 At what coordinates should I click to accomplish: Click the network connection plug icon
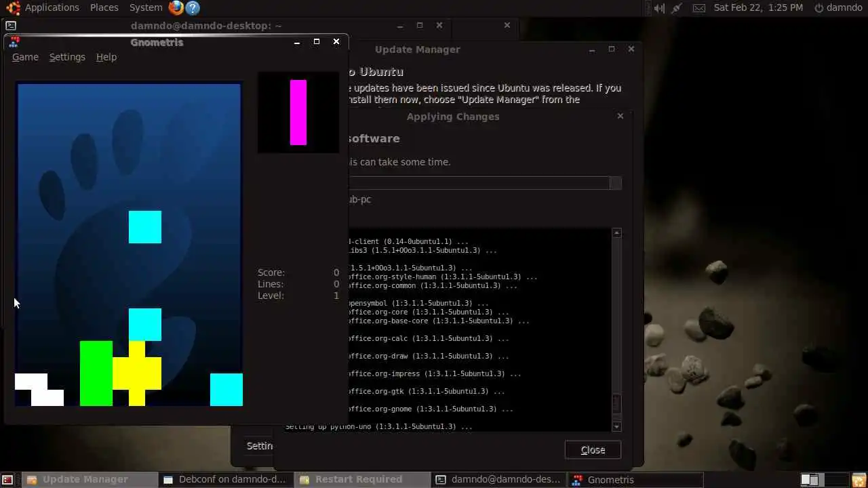(677, 8)
